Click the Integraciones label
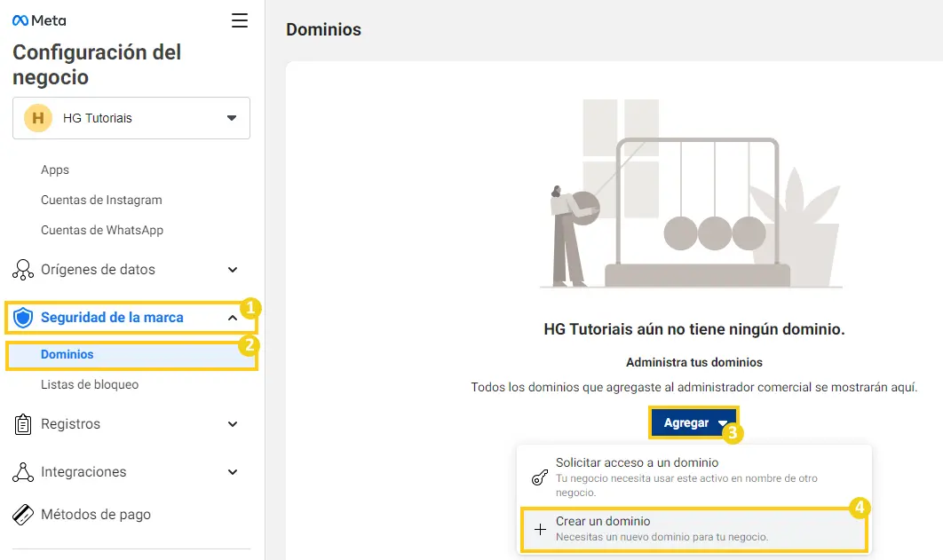The width and height of the screenshot is (943, 560). coord(83,472)
